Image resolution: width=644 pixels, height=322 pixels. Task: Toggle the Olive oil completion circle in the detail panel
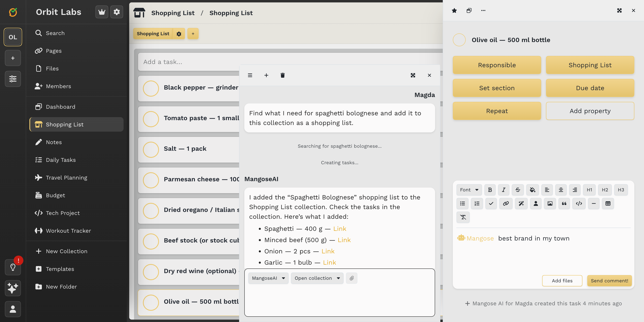point(459,40)
